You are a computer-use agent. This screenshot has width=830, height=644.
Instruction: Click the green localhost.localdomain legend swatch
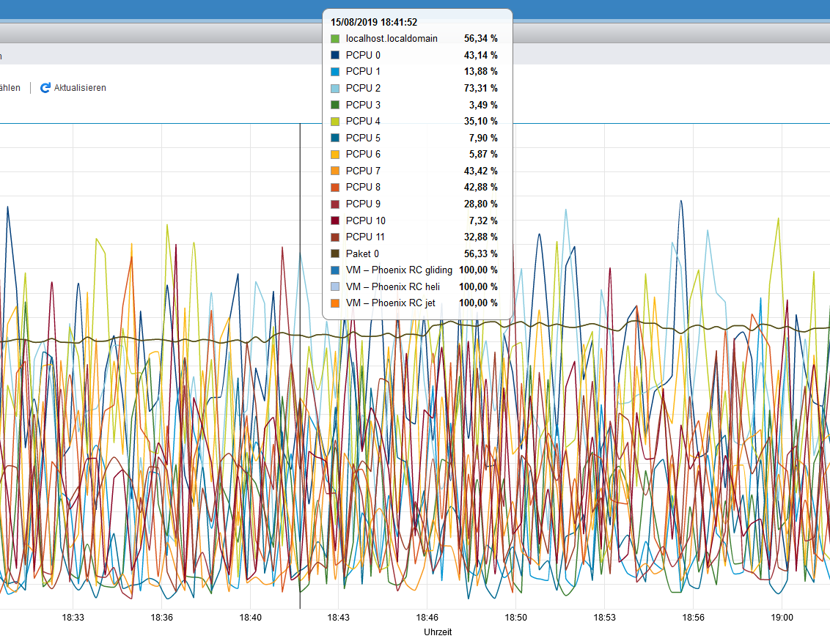(x=335, y=38)
